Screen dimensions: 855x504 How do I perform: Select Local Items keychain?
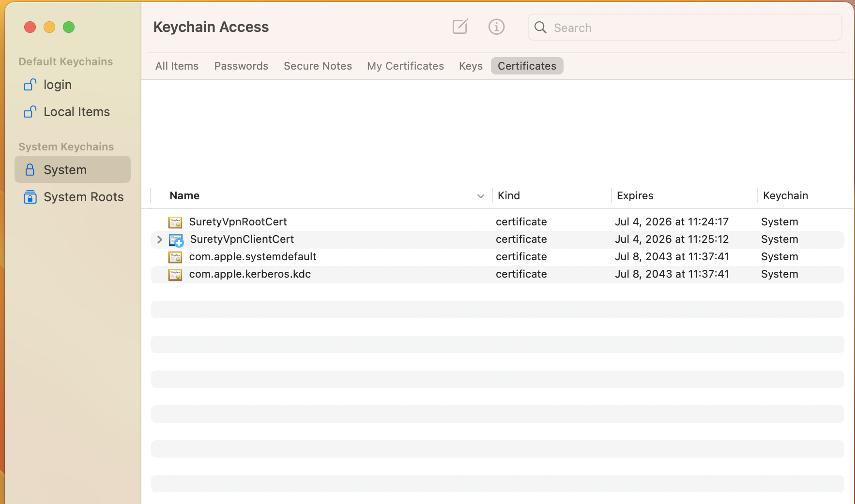73,112
